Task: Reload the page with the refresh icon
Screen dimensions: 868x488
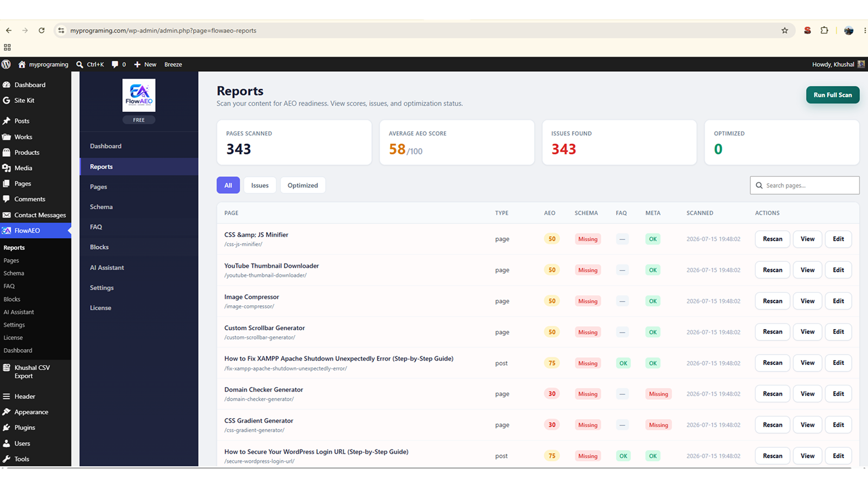Action: (42, 30)
